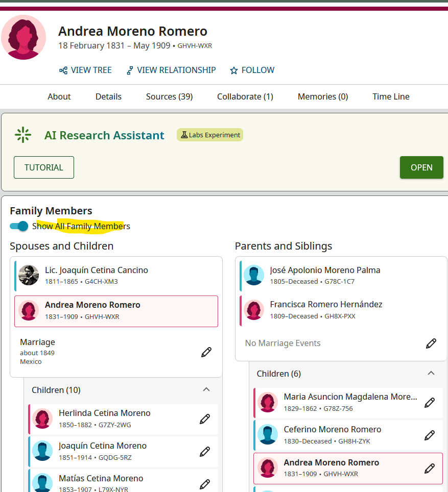This screenshot has width=448, height=492.
Task: Open the Sources (39) tab
Action: click(x=169, y=96)
